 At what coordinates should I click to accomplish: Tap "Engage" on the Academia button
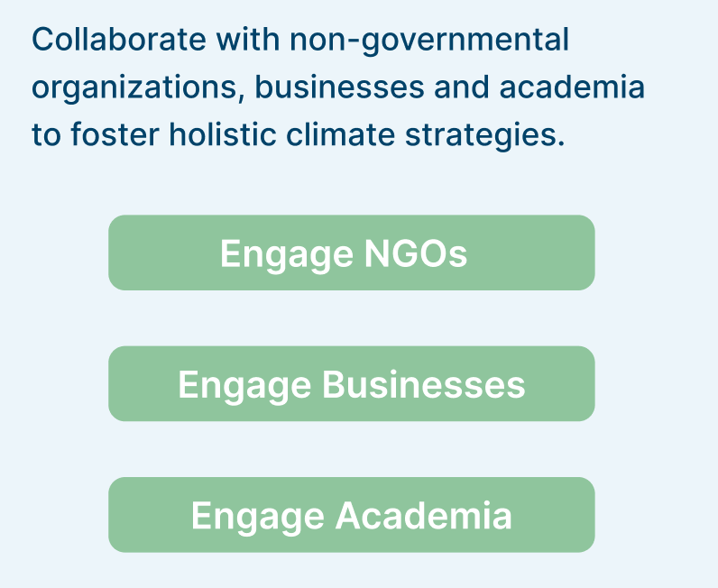click(x=257, y=516)
